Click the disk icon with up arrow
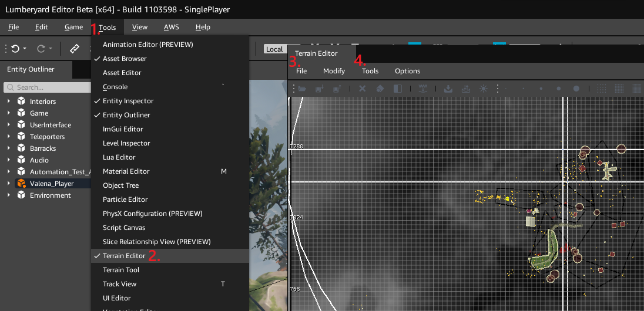The image size is (644, 311). (338, 88)
